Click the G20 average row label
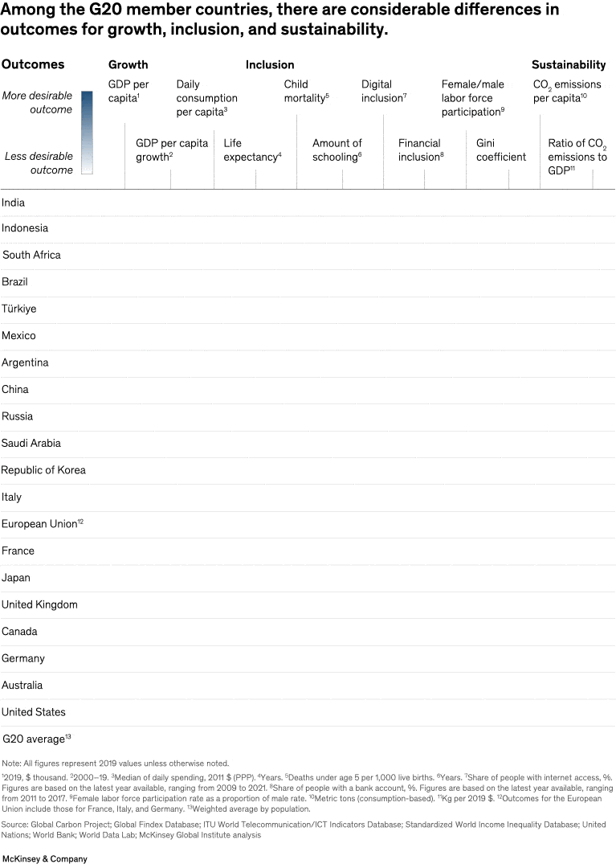The height and width of the screenshot is (868, 616). click(x=37, y=738)
